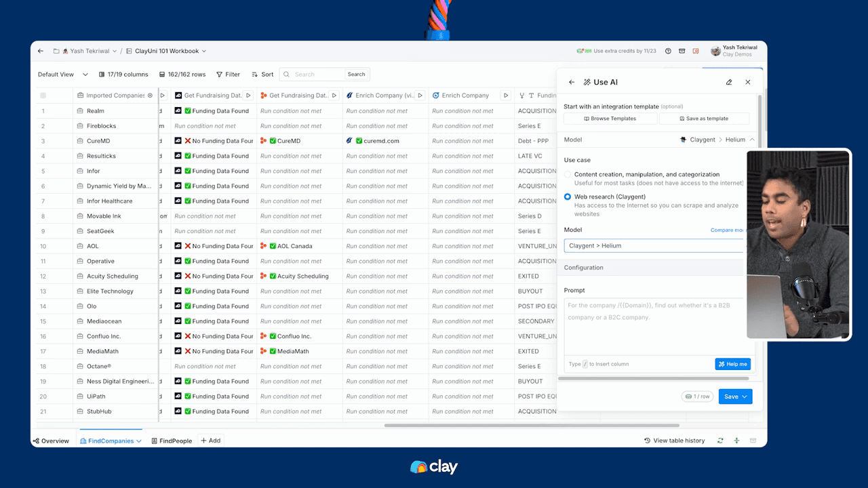Click the orange notification icon in header
Screen dimensions: 868x488
(x=696, y=51)
